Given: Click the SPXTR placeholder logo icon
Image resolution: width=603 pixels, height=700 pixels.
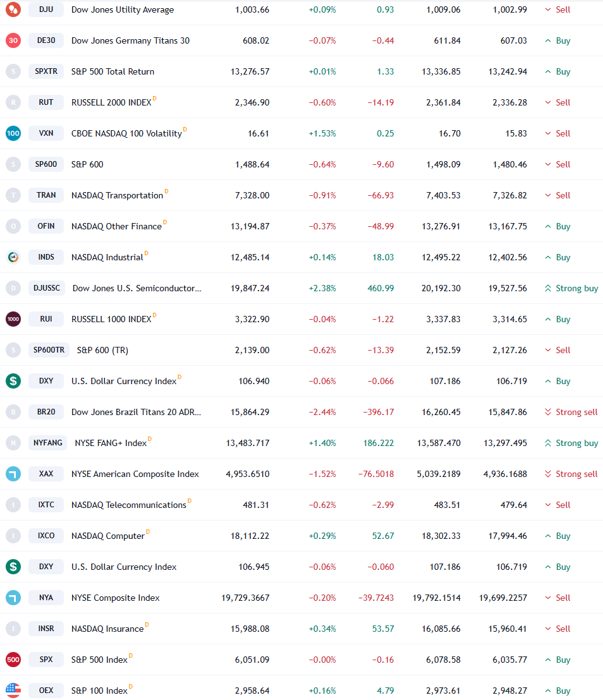Looking at the screenshot, I should click(x=13, y=71).
